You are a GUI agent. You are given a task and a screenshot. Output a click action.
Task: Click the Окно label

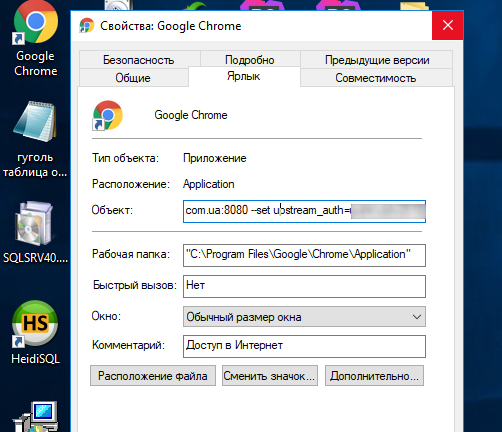pyautogui.click(x=106, y=316)
